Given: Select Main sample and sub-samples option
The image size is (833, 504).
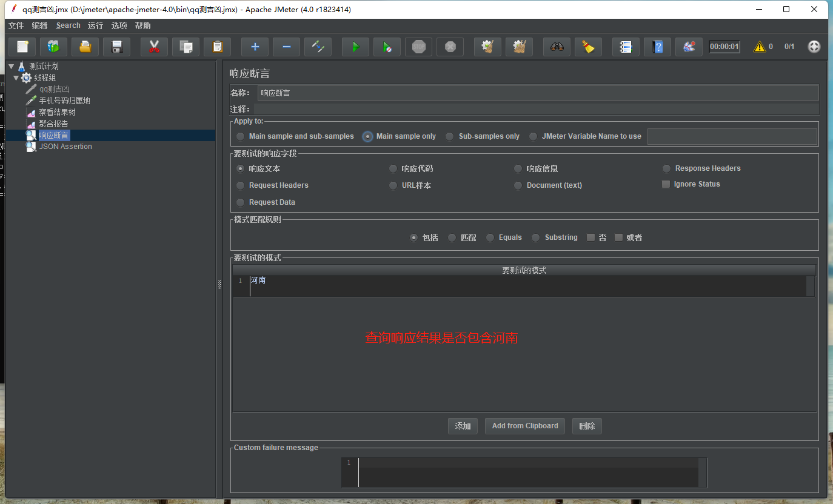Looking at the screenshot, I should tap(295, 136).
